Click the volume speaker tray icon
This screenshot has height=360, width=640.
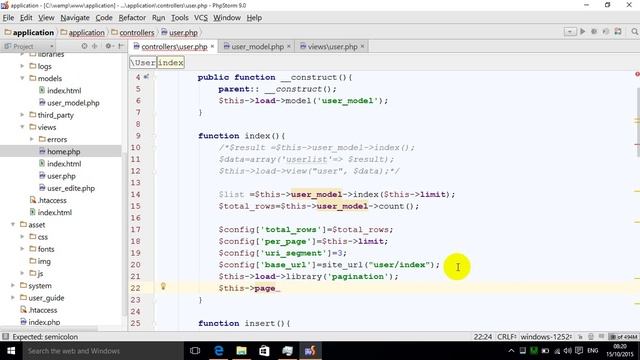click(568, 351)
